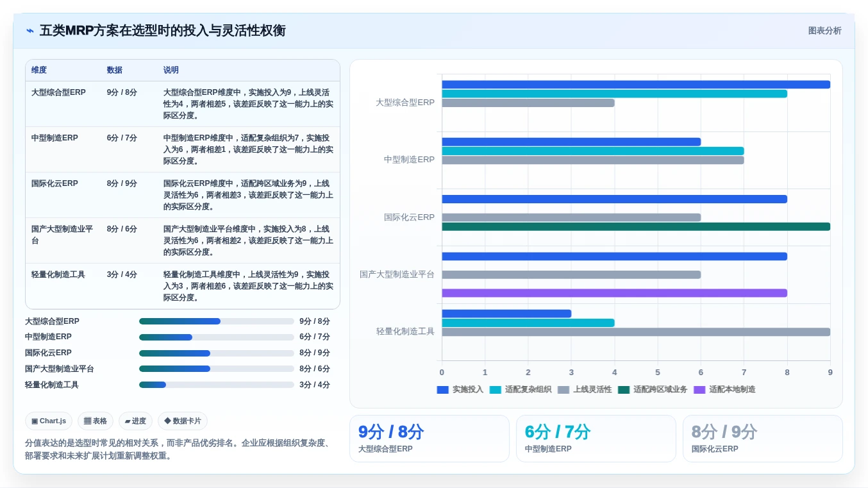
Task: Open the 6分 / 7分 中型制造ERP data card
Action: (x=596, y=439)
